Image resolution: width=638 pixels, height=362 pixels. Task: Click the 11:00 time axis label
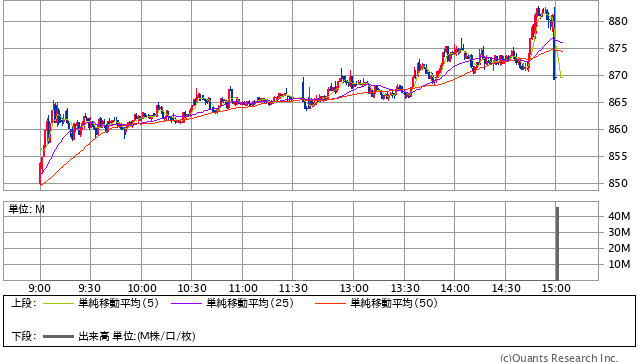pos(243,288)
